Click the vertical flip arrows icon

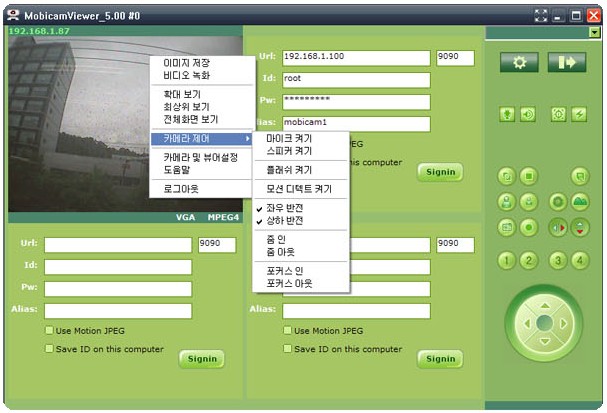(580, 228)
